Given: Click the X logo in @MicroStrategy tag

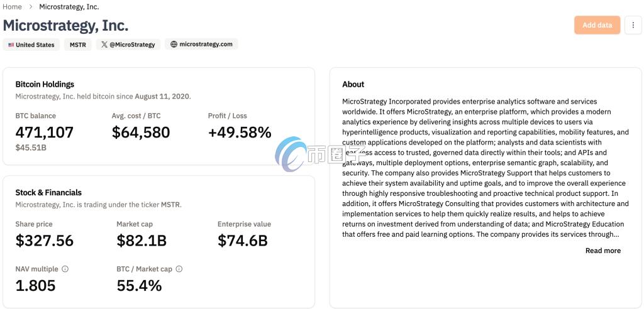Looking at the screenshot, I should (x=104, y=45).
